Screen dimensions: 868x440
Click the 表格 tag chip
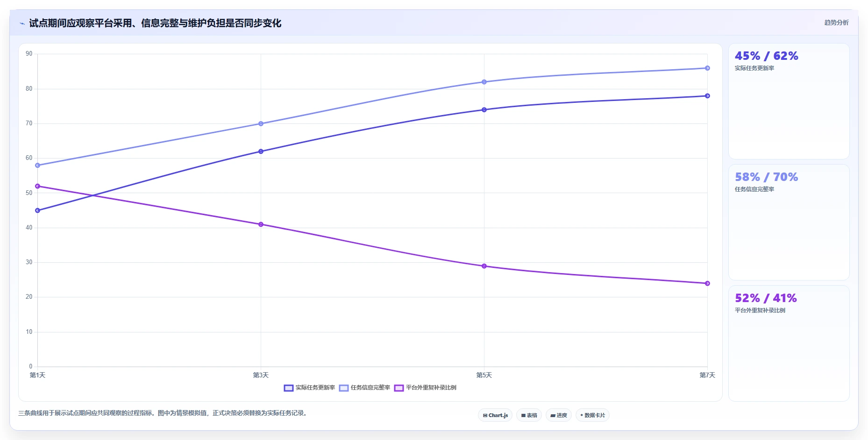click(x=529, y=415)
